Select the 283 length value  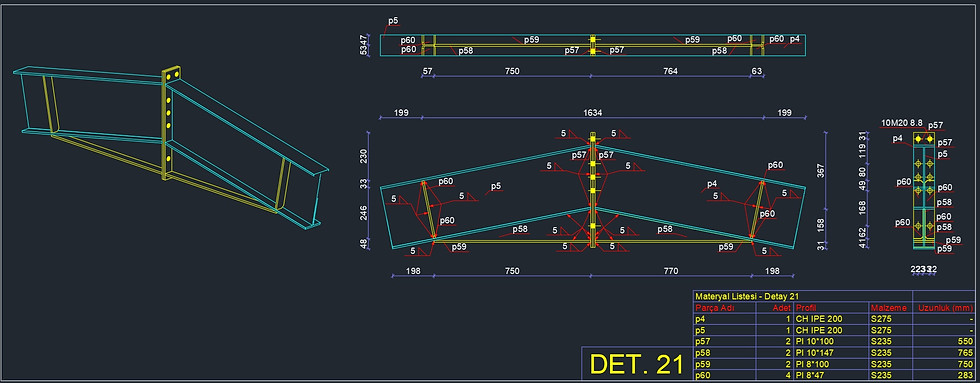[x=966, y=375]
